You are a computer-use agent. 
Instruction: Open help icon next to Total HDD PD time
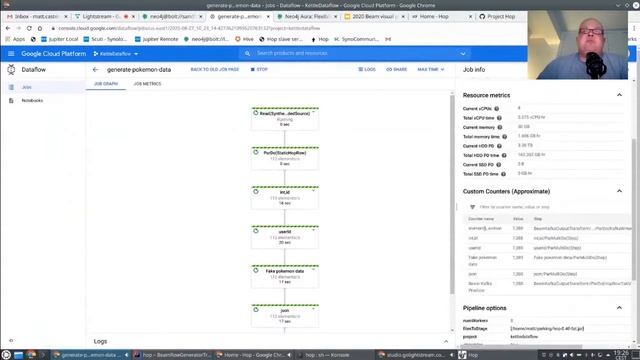504,156
